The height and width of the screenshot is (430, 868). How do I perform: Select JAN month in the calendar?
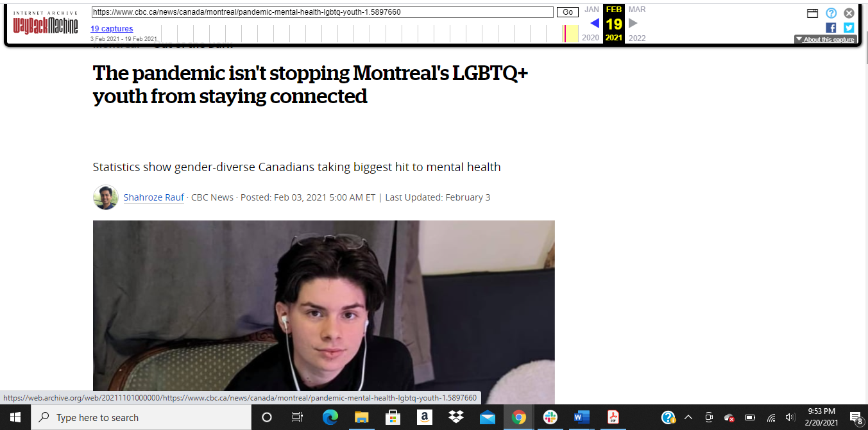591,10
